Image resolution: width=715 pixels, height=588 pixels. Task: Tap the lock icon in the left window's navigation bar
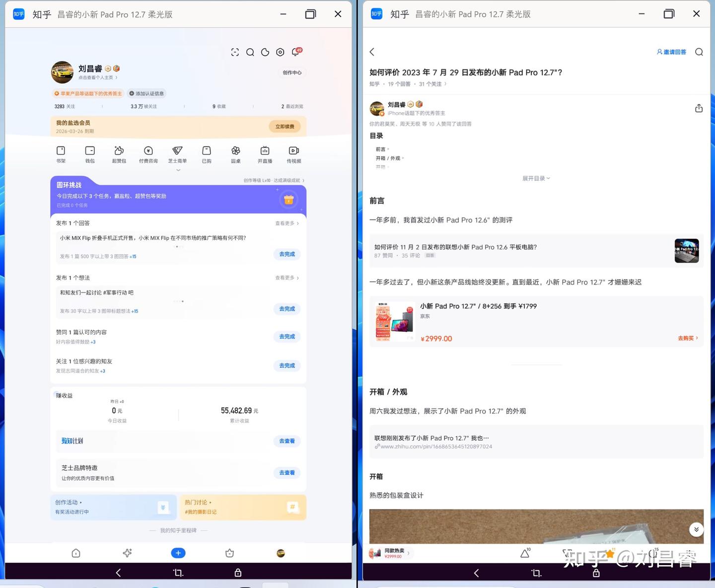click(x=238, y=573)
